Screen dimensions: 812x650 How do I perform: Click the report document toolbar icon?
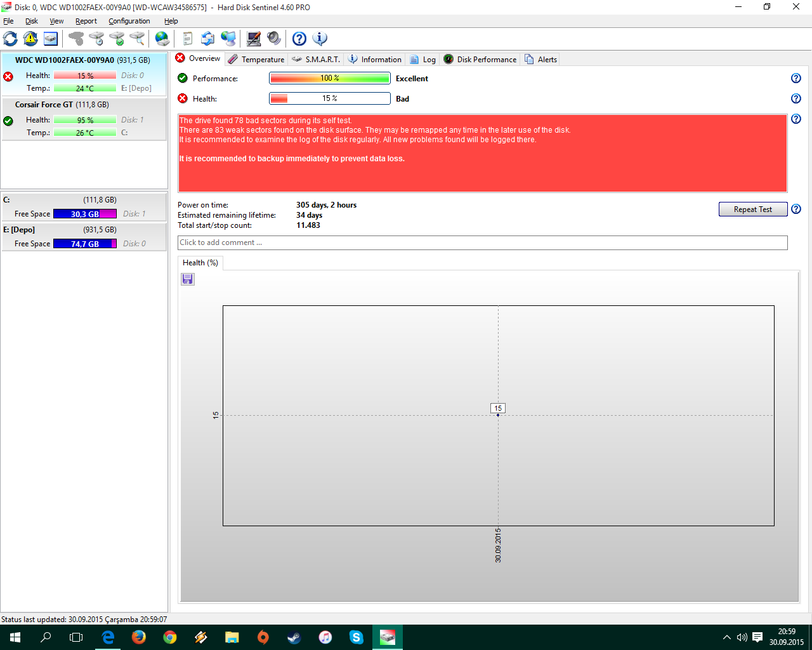coord(188,39)
